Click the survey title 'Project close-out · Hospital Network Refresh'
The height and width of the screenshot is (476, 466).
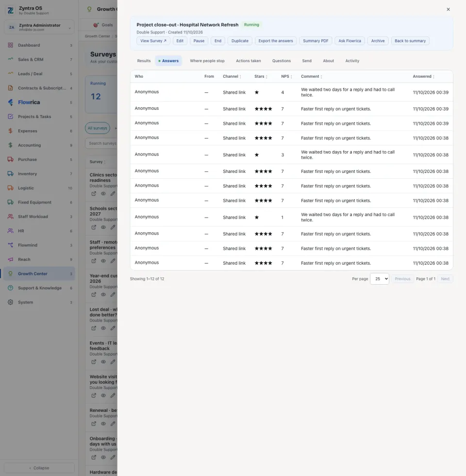[x=187, y=25]
